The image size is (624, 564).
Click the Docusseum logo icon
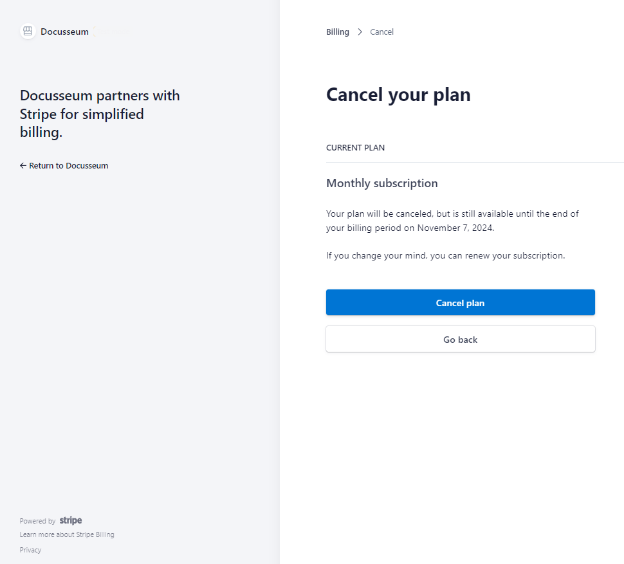tap(28, 31)
